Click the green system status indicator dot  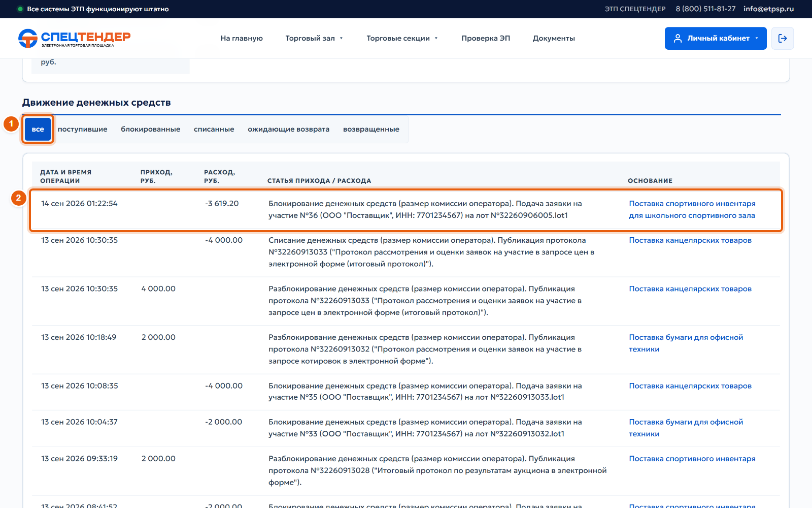click(x=20, y=9)
